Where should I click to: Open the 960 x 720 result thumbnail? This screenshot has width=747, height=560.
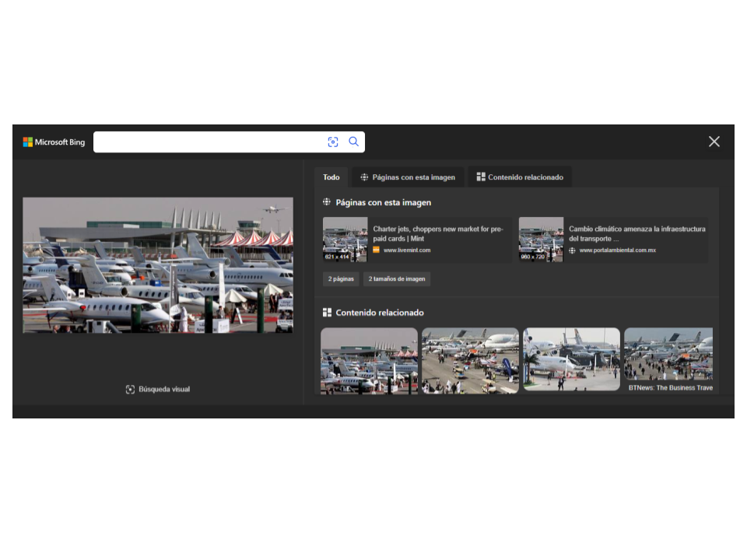(x=541, y=240)
